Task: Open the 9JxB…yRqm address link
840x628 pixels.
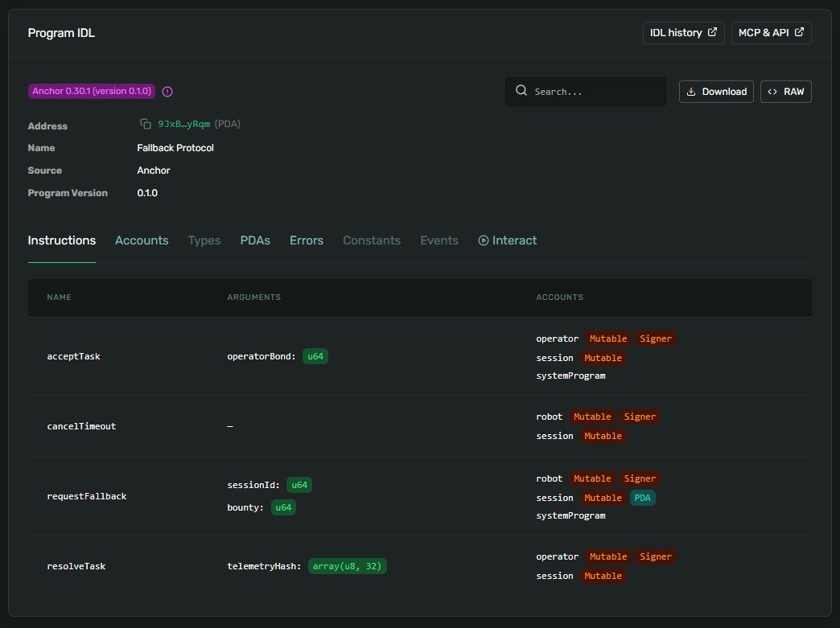Action: pos(183,124)
